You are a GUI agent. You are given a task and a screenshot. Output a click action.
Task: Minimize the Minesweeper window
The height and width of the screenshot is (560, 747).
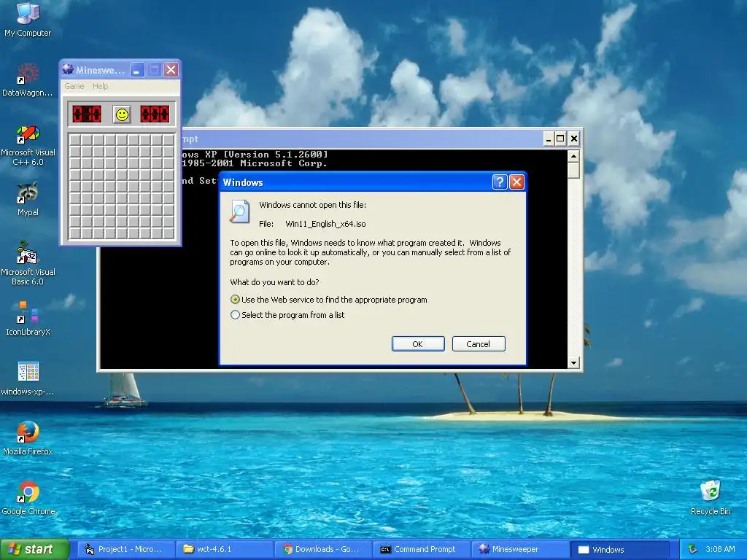coord(137,70)
